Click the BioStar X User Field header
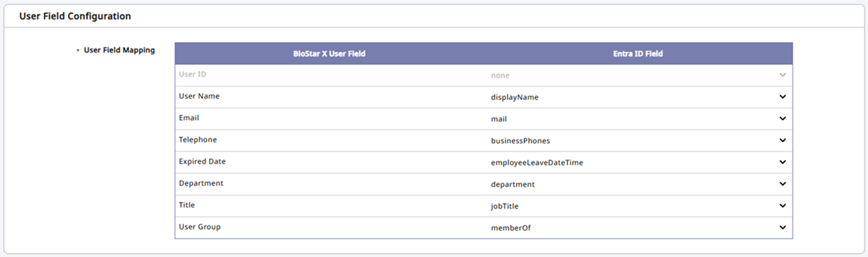Image resolution: width=868 pixels, height=257 pixels. (x=329, y=54)
